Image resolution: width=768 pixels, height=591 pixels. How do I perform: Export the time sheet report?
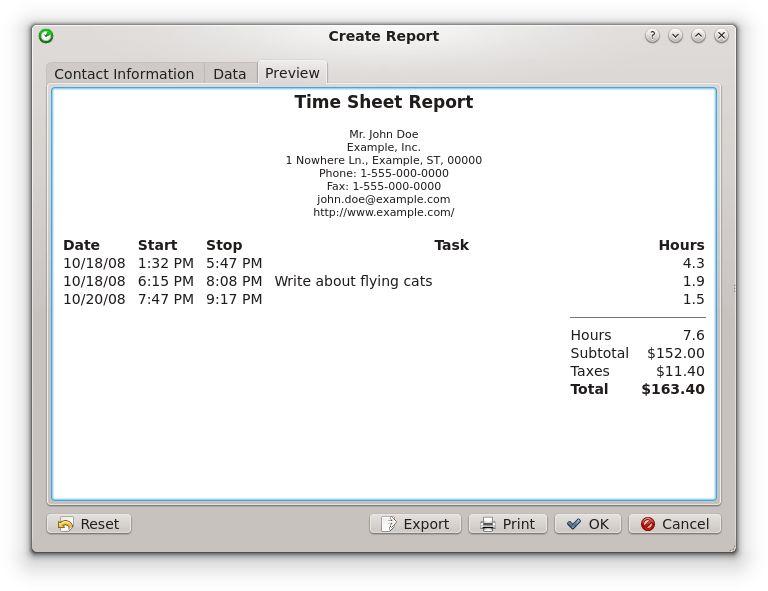(x=415, y=524)
